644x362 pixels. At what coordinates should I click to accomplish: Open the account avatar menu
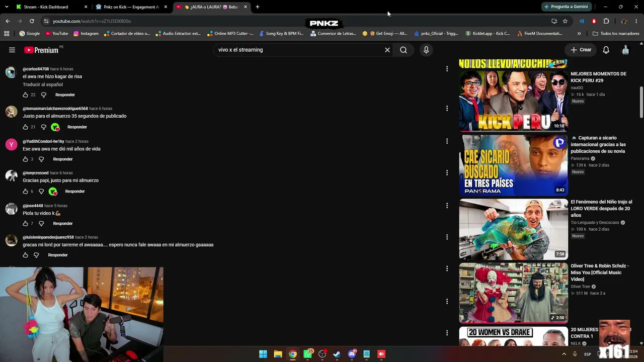click(625, 50)
